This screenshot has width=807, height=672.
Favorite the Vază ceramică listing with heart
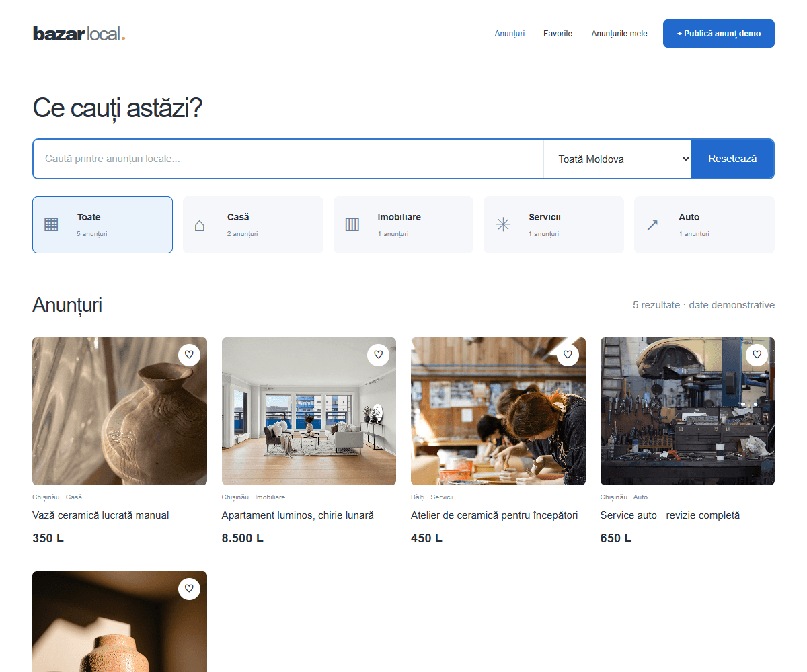(189, 355)
